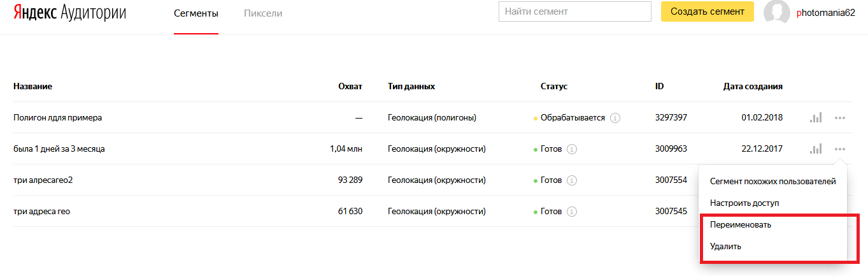Click the Создать сегмент button
The height and width of the screenshot is (276, 868).
coord(708,11)
